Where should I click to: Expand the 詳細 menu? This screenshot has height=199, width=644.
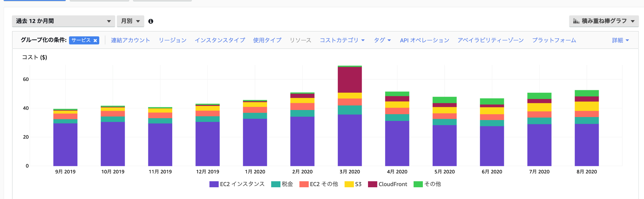click(620, 40)
